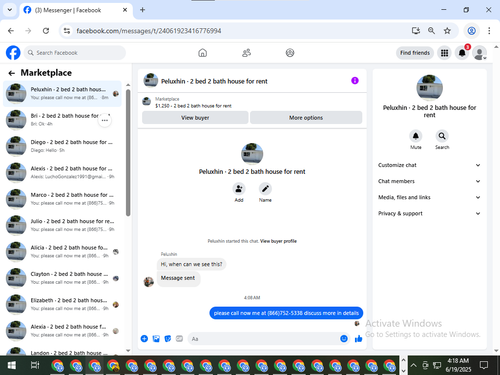Click Find friends button
The width and height of the screenshot is (500, 375).
[415, 53]
